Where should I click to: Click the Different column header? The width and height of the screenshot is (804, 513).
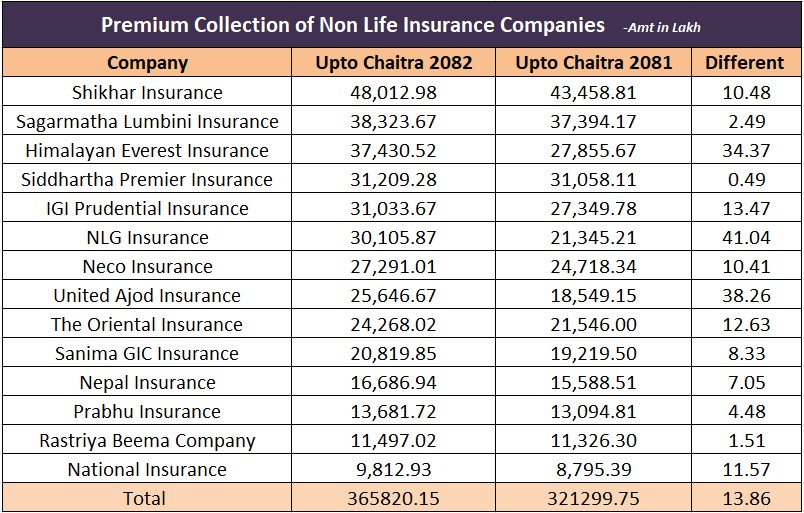744,63
